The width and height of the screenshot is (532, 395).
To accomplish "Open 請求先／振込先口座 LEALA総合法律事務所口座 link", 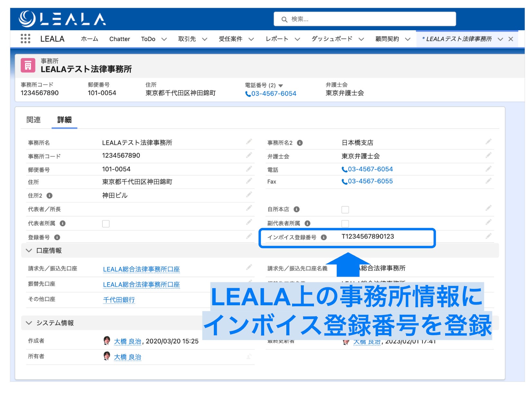I will click(141, 269).
